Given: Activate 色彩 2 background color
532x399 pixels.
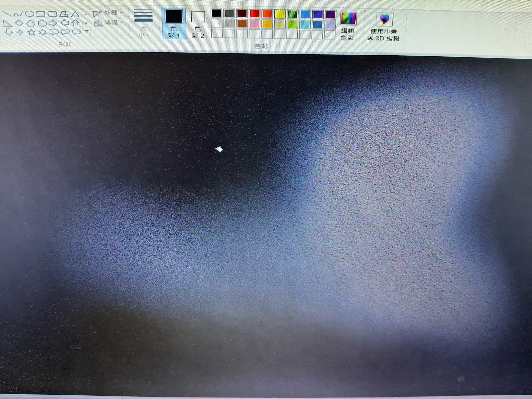Looking at the screenshot, I should tap(198, 25).
